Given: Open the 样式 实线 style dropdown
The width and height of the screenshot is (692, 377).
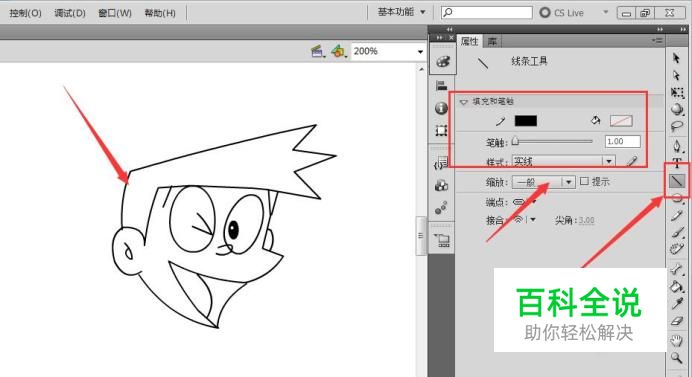Looking at the screenshot, I should (609, 161).
